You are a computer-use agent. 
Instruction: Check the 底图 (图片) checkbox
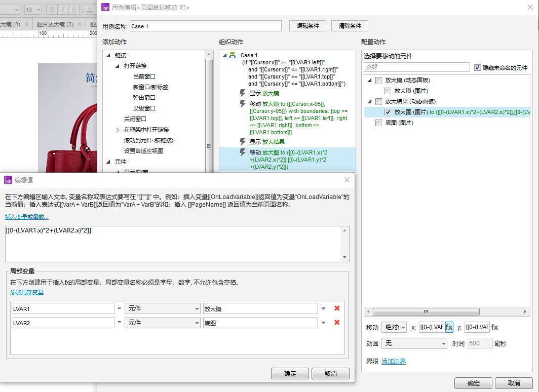378,123
